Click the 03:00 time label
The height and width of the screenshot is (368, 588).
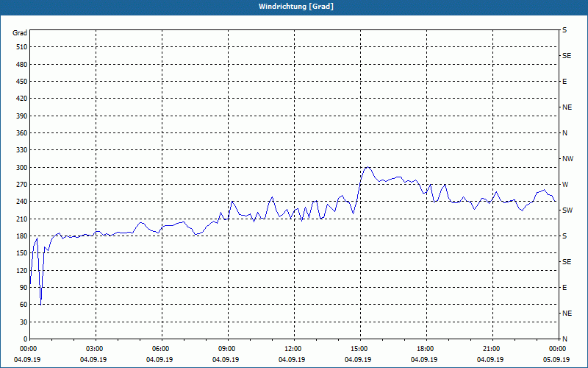tap(96, 349)
